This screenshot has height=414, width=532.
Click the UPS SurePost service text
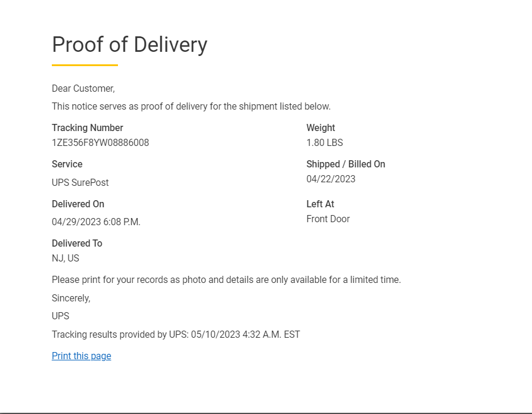point(80,183)
